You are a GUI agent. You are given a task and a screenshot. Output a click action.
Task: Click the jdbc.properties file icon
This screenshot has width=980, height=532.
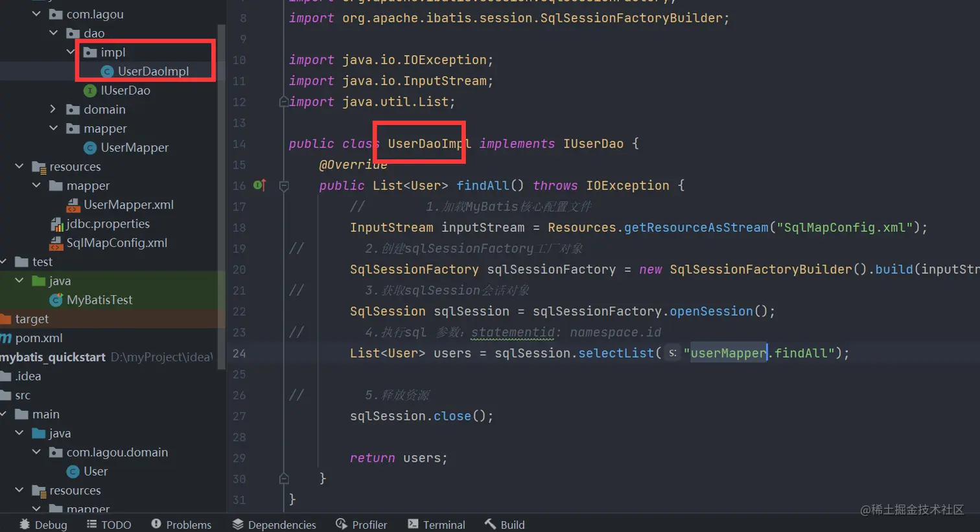tap(57, 224)
